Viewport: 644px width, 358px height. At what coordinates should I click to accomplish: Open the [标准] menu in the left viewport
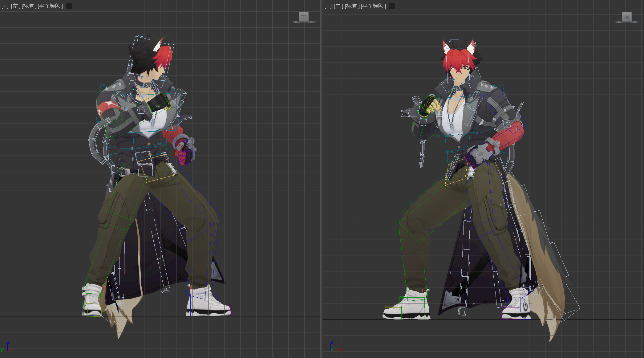coord(29,6)
